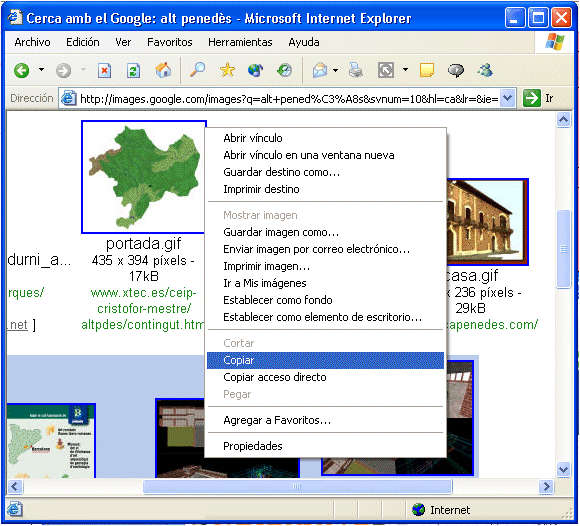Open the Edición menu

pos(83,42)
